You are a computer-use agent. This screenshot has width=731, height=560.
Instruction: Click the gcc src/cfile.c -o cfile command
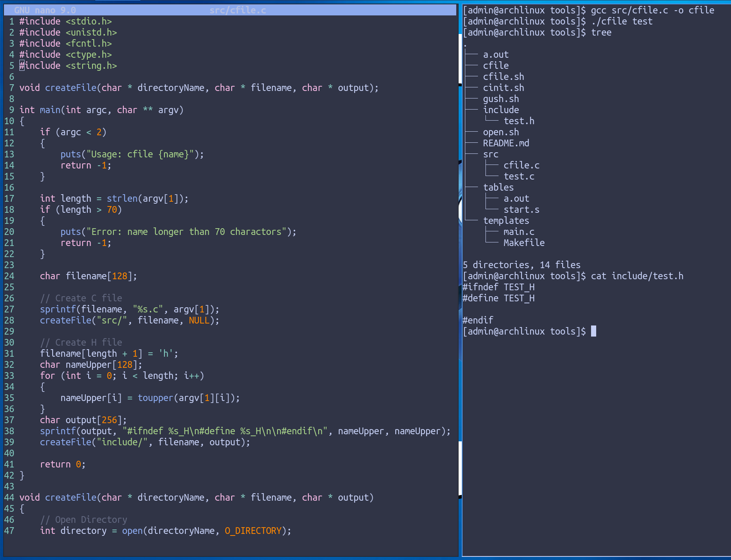[653, 10]
